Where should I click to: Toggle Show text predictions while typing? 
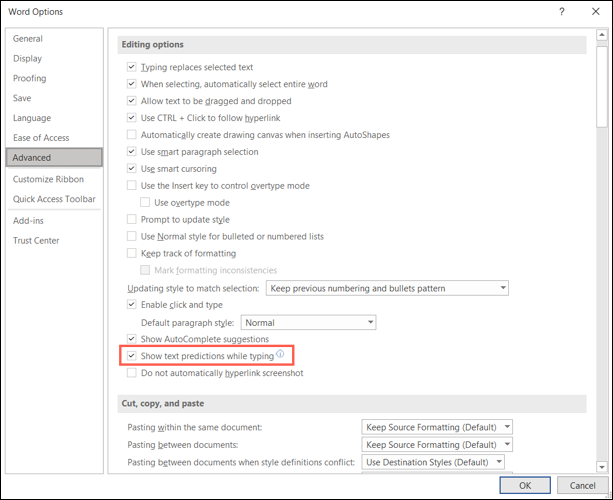point(133,356)
